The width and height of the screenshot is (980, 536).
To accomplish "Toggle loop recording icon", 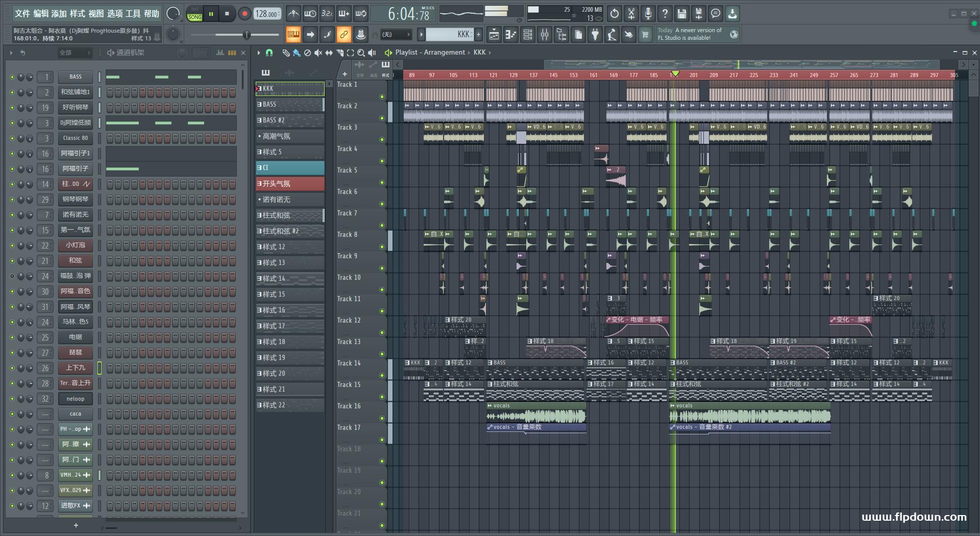I will tap(361, 14).
